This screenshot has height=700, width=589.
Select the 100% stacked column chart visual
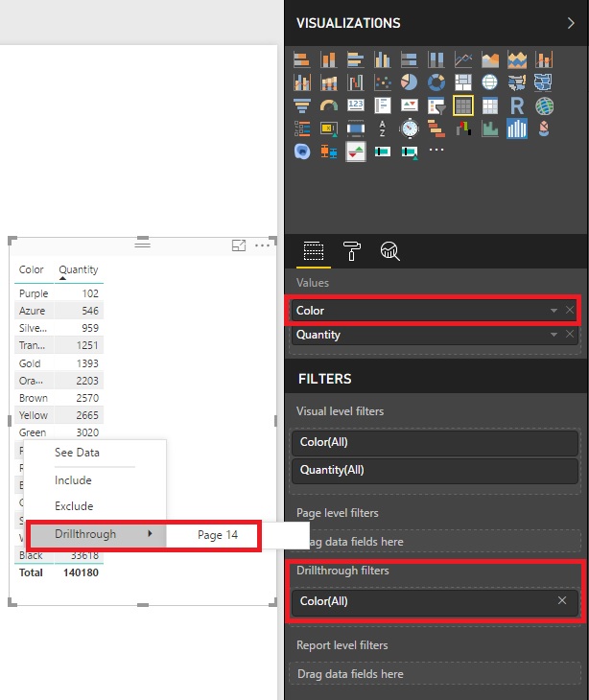pos(436,59)
